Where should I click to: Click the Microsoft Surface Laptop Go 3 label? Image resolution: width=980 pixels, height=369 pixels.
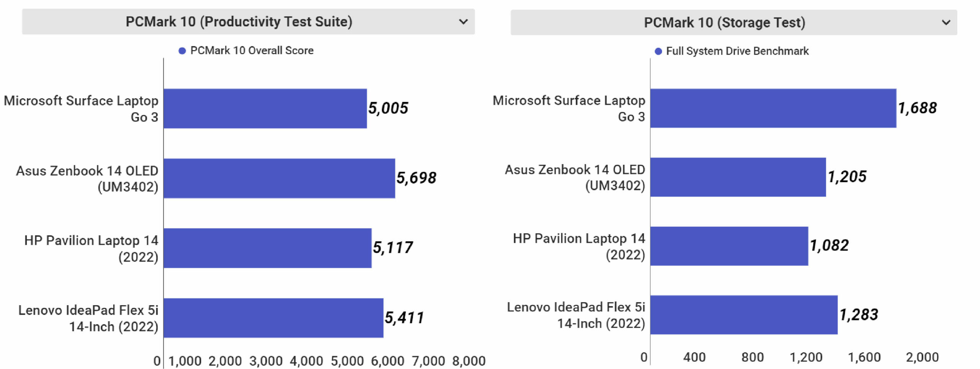click(82, 110)
